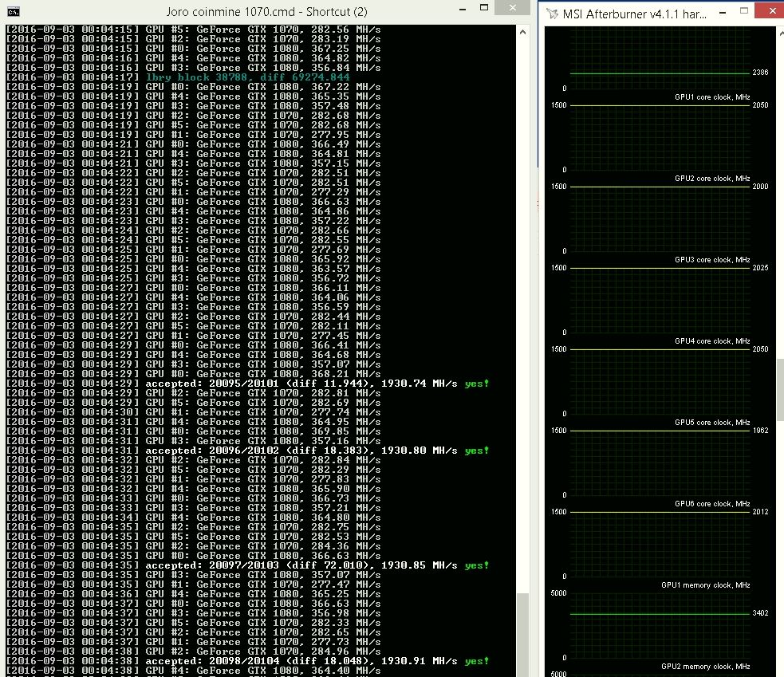Minimize the MSI Afterburner monitoring window
784x677 pixels.
pyautogui.click(x=723, y=13)
